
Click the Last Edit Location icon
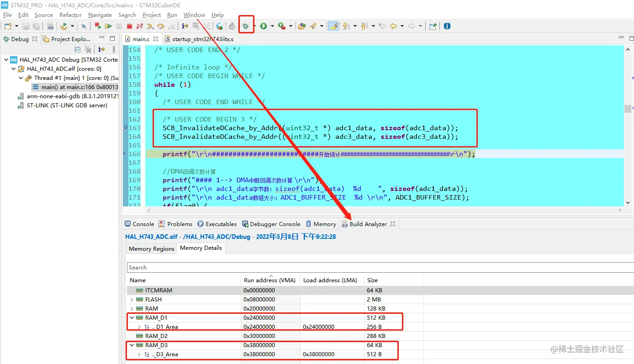point(382,26)
